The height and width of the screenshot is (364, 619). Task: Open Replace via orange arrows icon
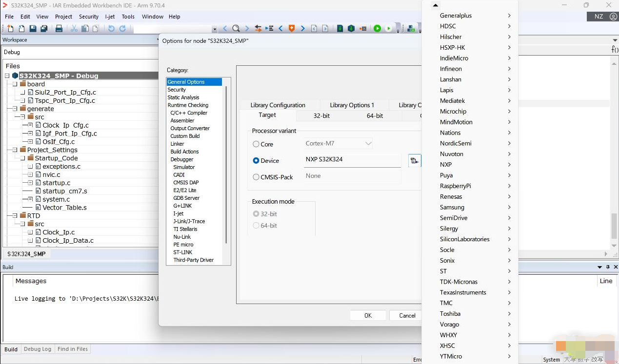(258, 29)
